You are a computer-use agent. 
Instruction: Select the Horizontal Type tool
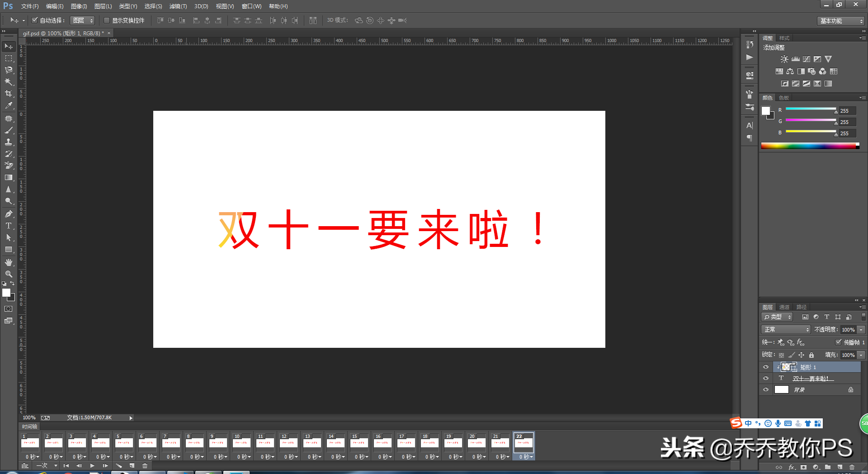pos(9,226)
